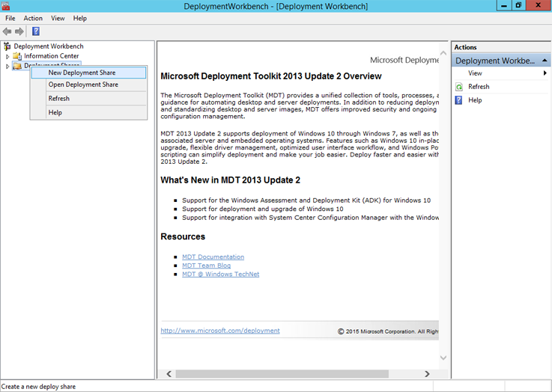Click the Deployment Shares folder icon

[17, 66]
